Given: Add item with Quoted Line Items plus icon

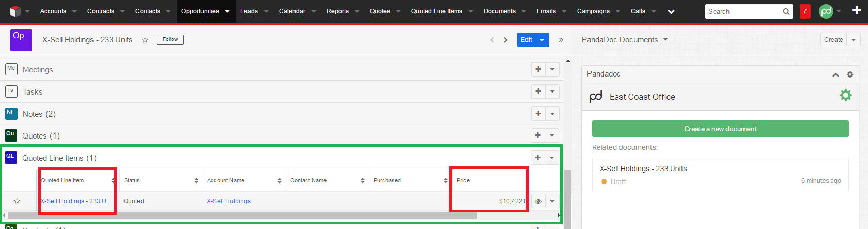Looking at the screenshot, I should (x=538, y=158).
